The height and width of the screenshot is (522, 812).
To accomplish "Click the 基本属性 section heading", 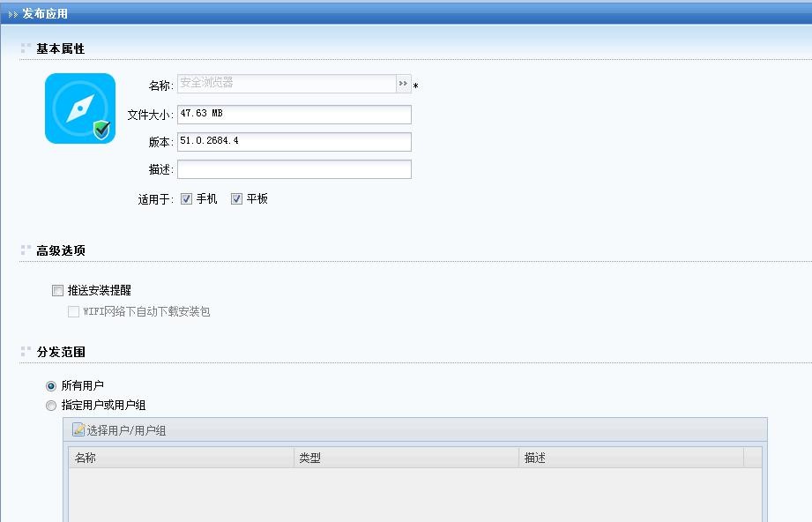I will (x=61, y=48).
